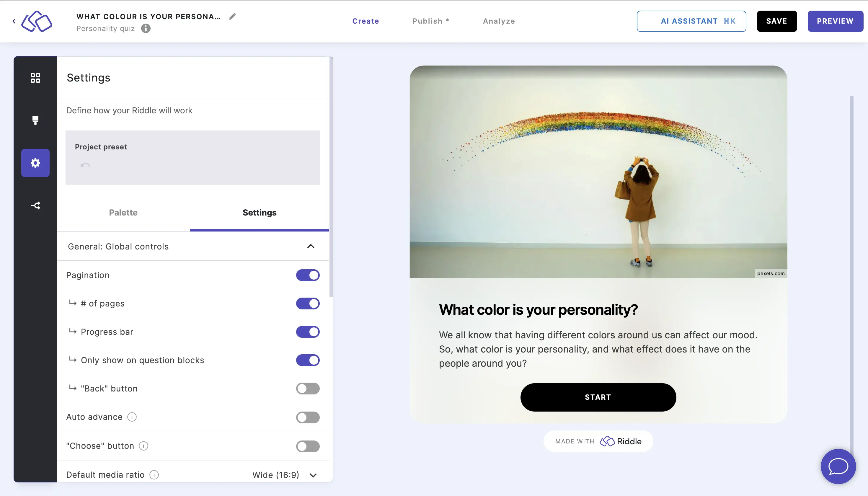868x496 pixels.
Task: Click the share/fork icon in left sidebar
Action: point(35,205)
